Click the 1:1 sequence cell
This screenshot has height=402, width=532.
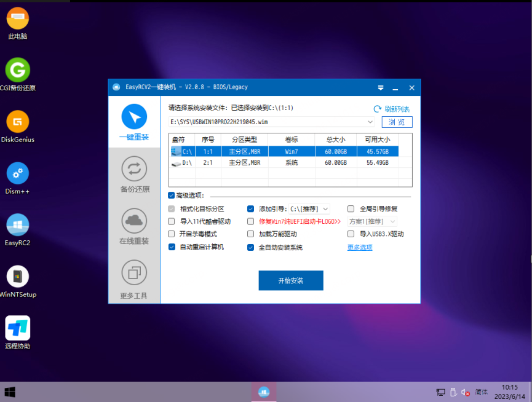tap(208, 151)
